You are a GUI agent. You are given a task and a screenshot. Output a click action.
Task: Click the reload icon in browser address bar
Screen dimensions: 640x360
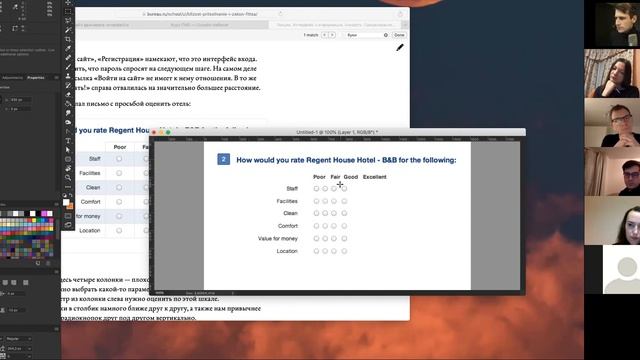point(280,13)
